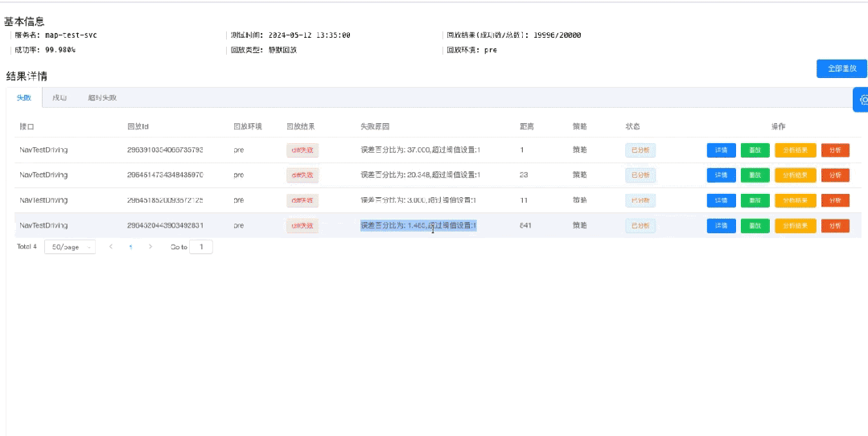Image resolution: width=868 pixels, height=436 pixels.
Task: Click the 结果详情 heading
Action: click(27, 76)
